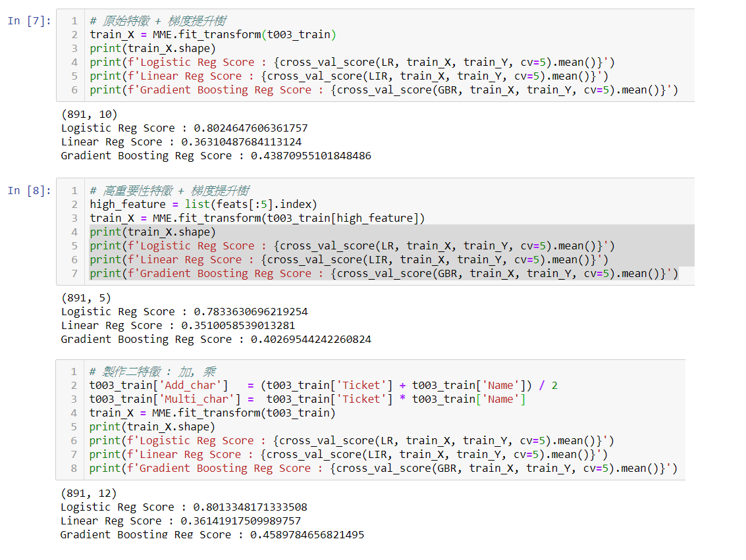Screen dimensions: 746x560
Task: Click the train_X fit_transform line in the third cell
Action: [212, 413]
